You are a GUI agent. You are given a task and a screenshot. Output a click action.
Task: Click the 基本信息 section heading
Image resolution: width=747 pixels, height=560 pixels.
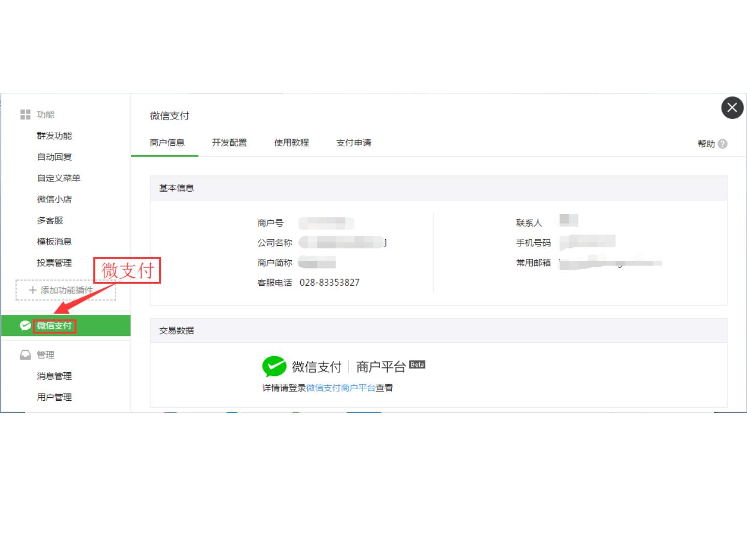click(176, 188)
